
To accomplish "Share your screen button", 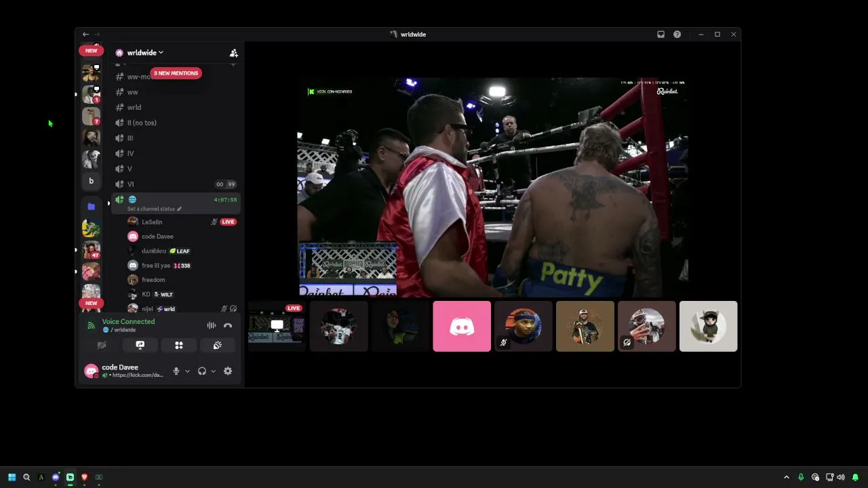I will 140,345.
